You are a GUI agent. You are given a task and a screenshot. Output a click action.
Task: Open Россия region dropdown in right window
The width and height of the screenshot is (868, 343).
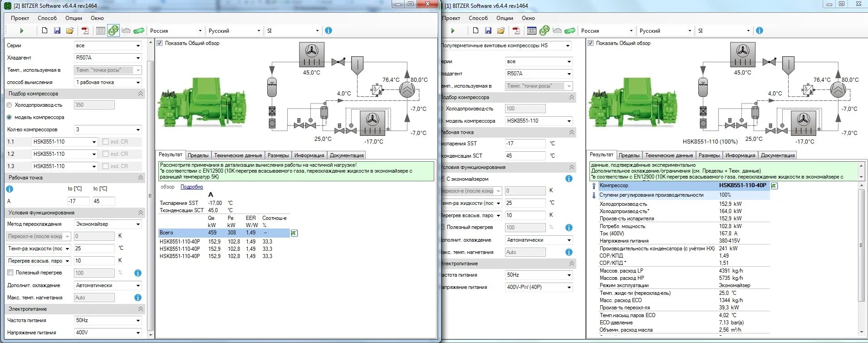point(607,30)
